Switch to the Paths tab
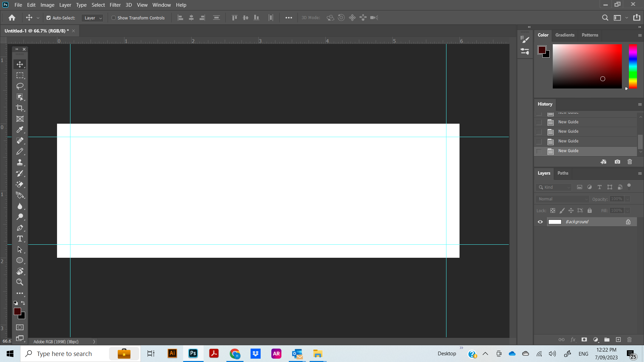Screen dimensions: 644x362 point(563,173)
